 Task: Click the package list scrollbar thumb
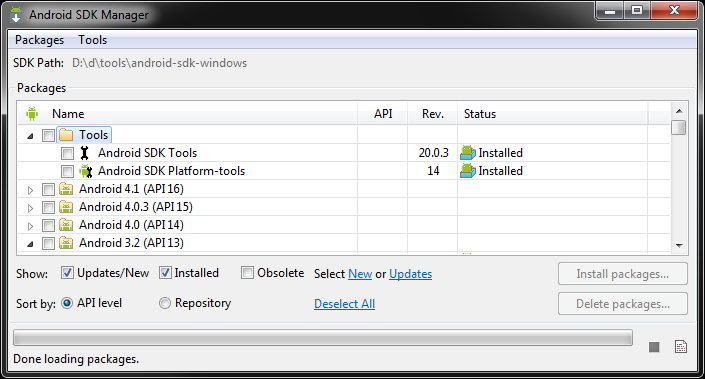pyautogui.click(x=679, y=127)
